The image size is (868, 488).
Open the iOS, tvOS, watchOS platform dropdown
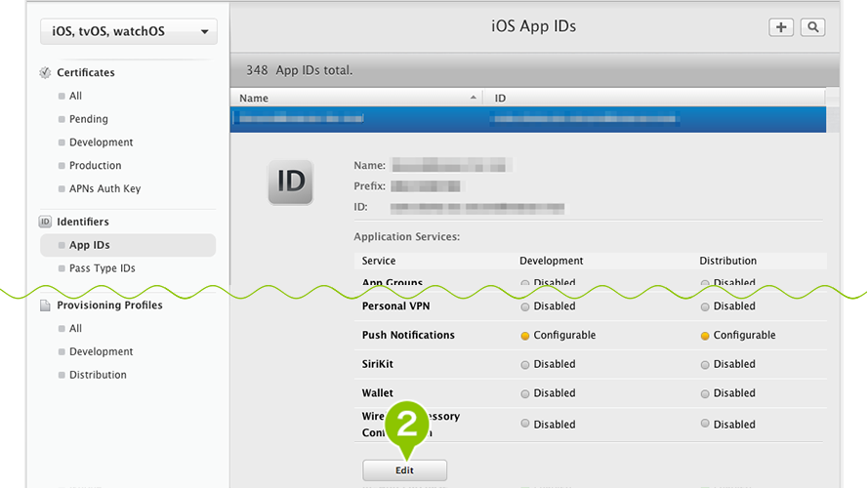129,31
